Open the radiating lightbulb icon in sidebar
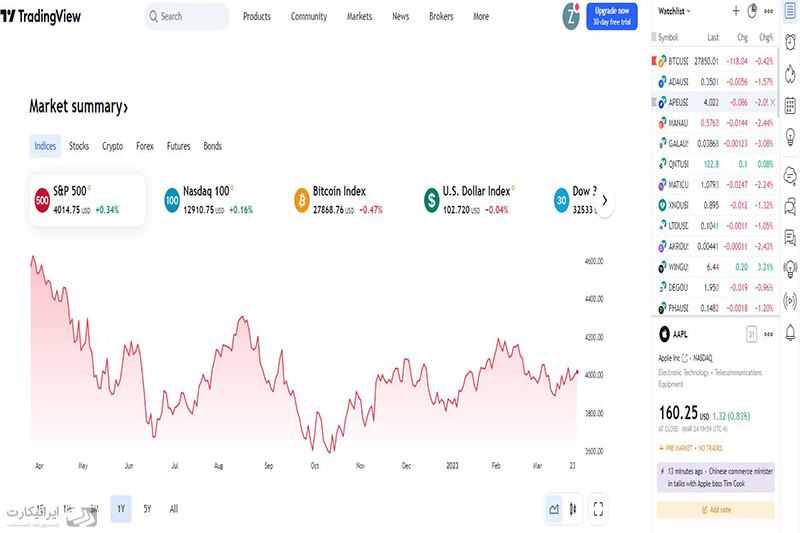The width and height of the screenshot is (800, 533). 790,269
